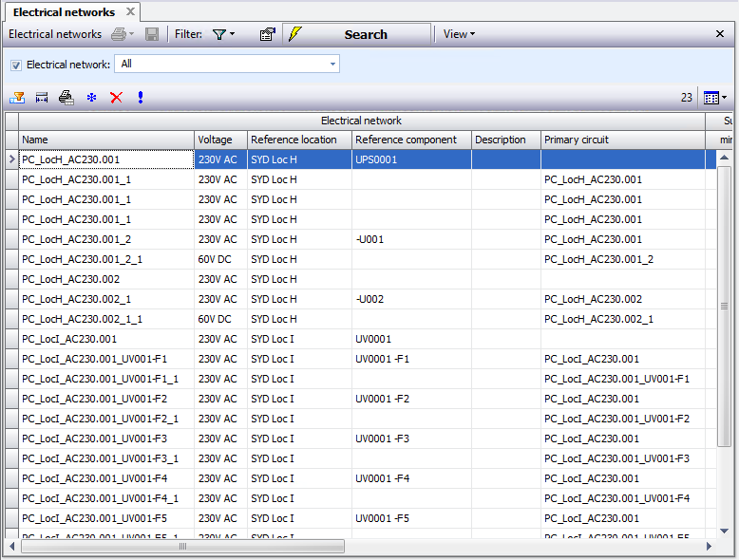This screenshot has height=560, width=739.
Task: Toggle the Electrical network checkbox
Action: point(16,65)
